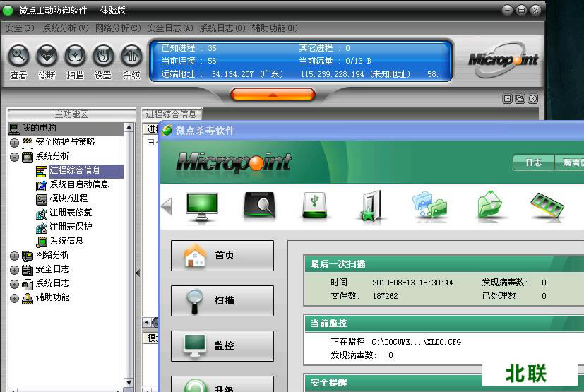The height and width of the screenshot is (392, 584).
Task: Click the 升级 upgrade arrows icon
Action: tap(131, 56)
